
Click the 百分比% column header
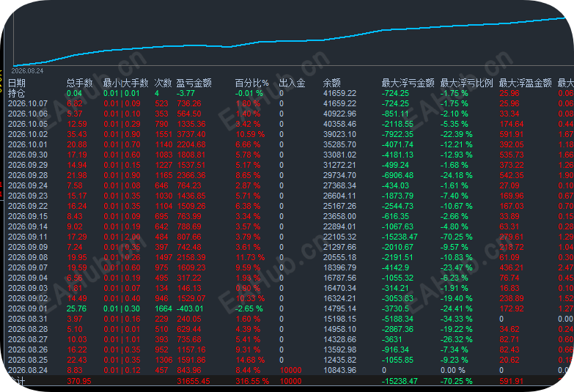click(252, 83)
